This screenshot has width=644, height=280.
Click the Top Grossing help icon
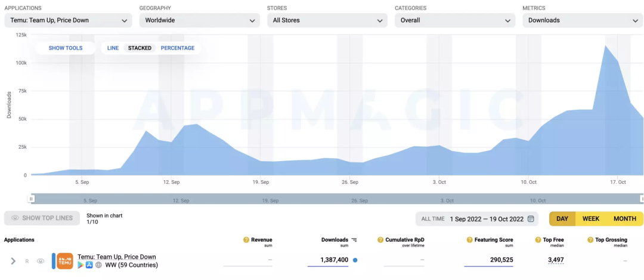click(x=590, y=240)
